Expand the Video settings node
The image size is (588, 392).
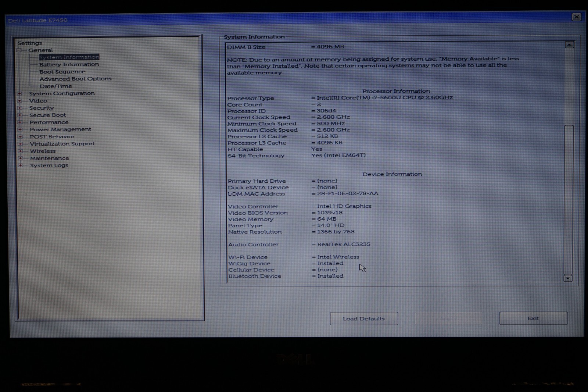(19, 101)
